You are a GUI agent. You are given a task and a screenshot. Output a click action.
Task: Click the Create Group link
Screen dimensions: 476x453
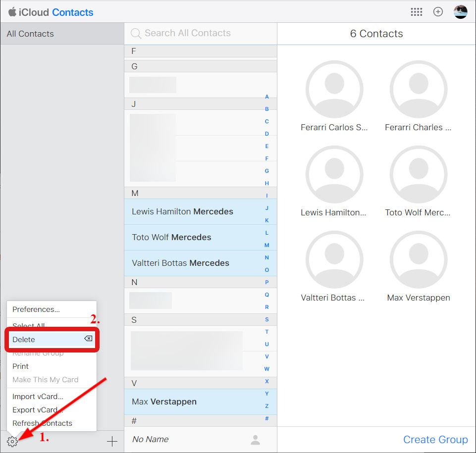click(x=435, y=439)
